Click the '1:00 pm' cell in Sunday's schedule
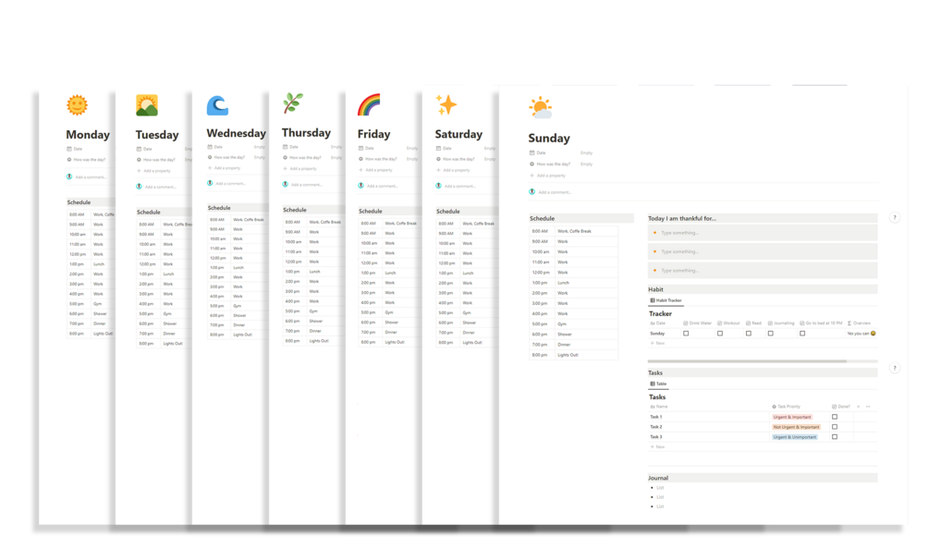This screenshot has height=560, width=929. (x=540, y=283)
